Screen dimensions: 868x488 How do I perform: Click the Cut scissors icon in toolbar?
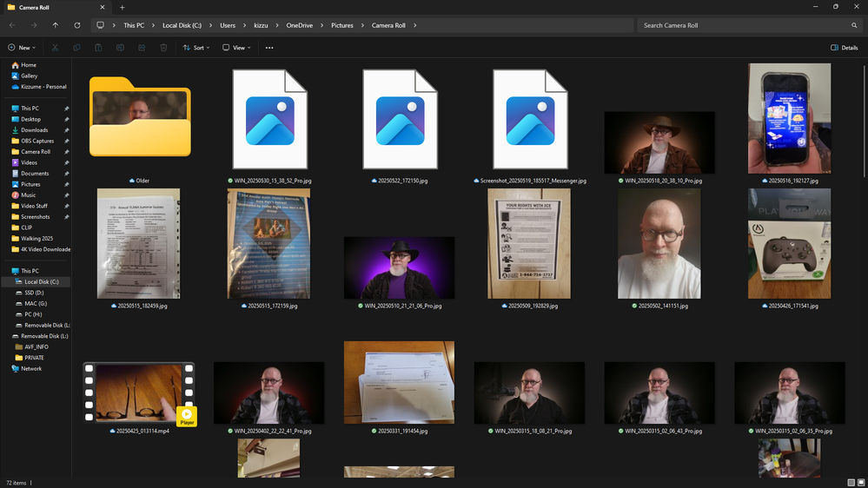point(55,48)
